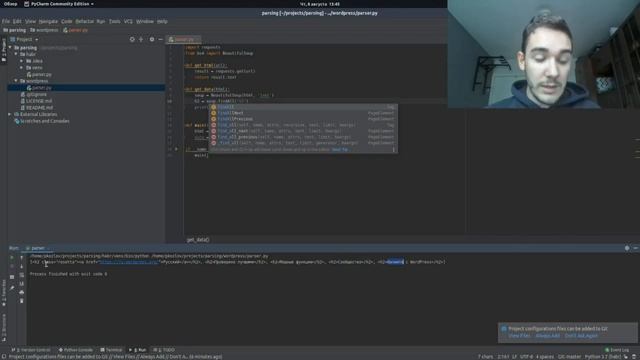This screenshot has width=640, height=360.
Task: Click the expand all icon in Project panel
Action: pos(141,39)
